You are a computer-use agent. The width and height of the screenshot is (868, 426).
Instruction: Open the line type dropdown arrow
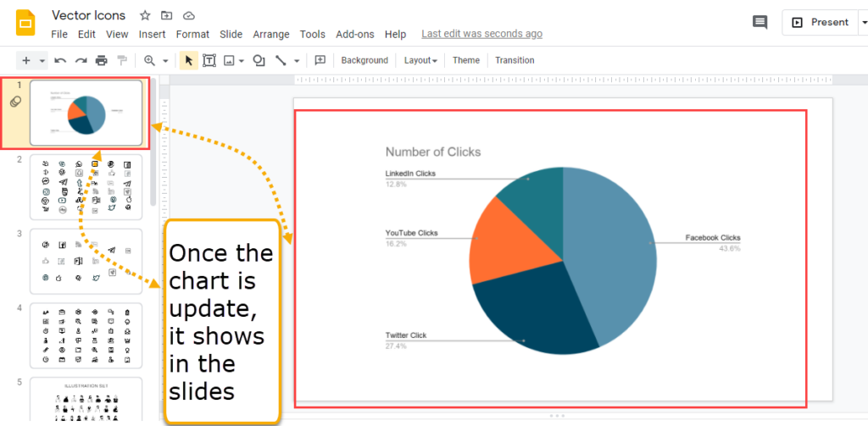tap(297, 61)
